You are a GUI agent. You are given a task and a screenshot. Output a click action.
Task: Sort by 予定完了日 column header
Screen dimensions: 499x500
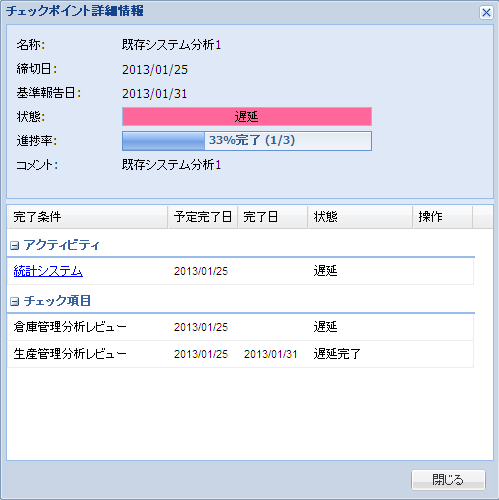pyautogui.click(x=203, y=217)
